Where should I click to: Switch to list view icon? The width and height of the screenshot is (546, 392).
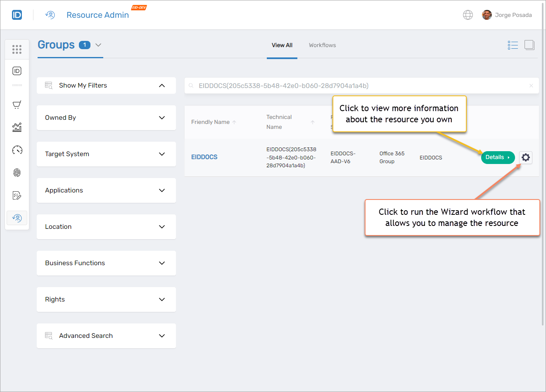pos(513,45)
